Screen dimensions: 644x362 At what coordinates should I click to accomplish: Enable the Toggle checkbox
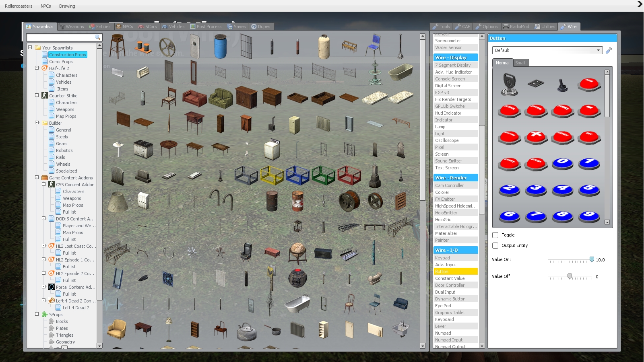click(x=495, y=235)
